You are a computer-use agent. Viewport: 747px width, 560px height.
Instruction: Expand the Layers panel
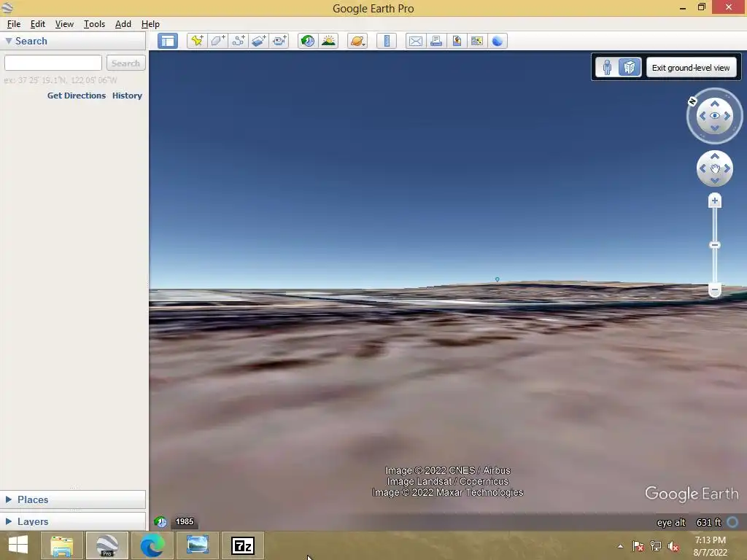(x=9, y=521)
